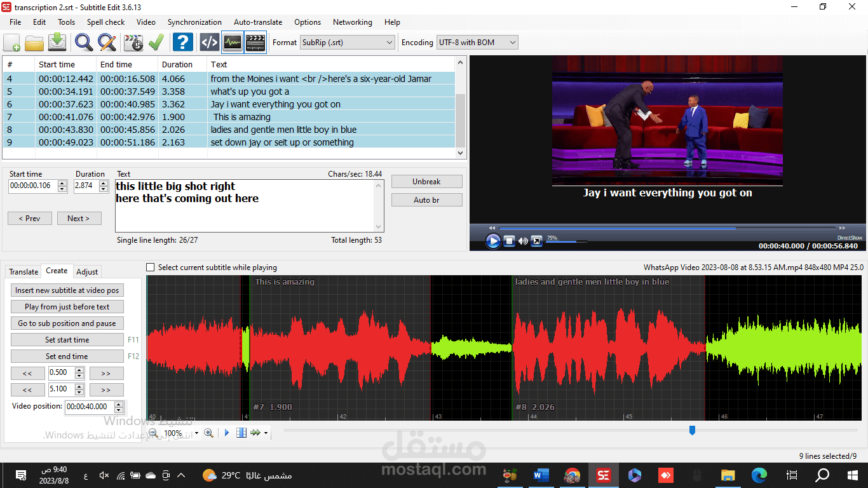This screenshot has height=488, width=868.
Task: Click Go to sub position and pause
Action: tap(67, 323)
